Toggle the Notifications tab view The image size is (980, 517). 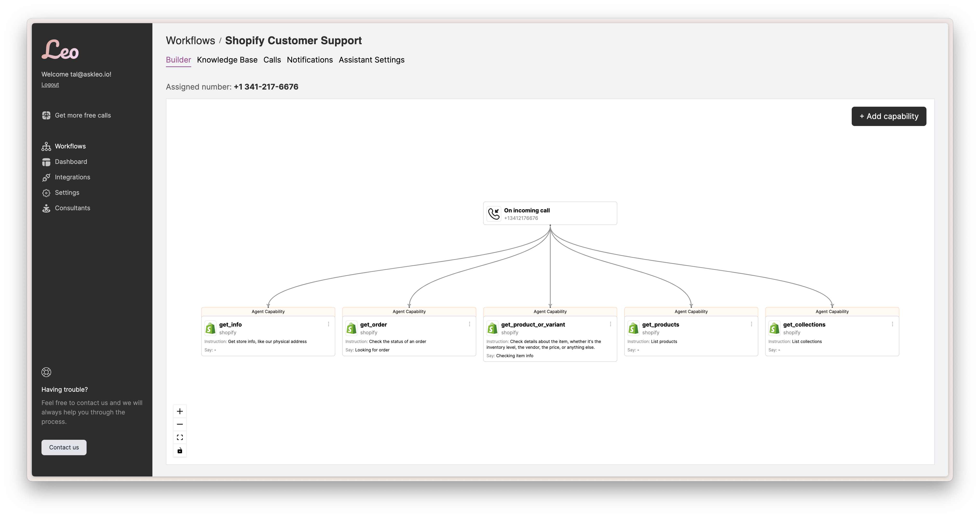310,60
